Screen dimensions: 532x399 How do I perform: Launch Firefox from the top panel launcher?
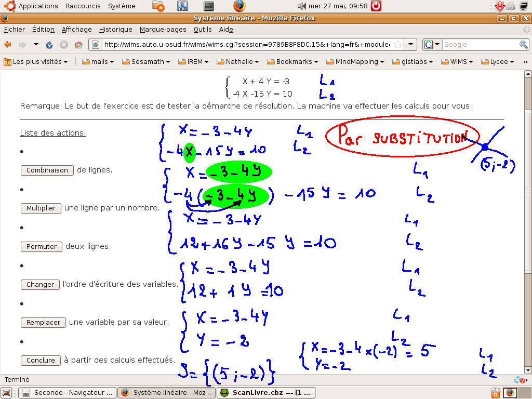click(239, 6)
